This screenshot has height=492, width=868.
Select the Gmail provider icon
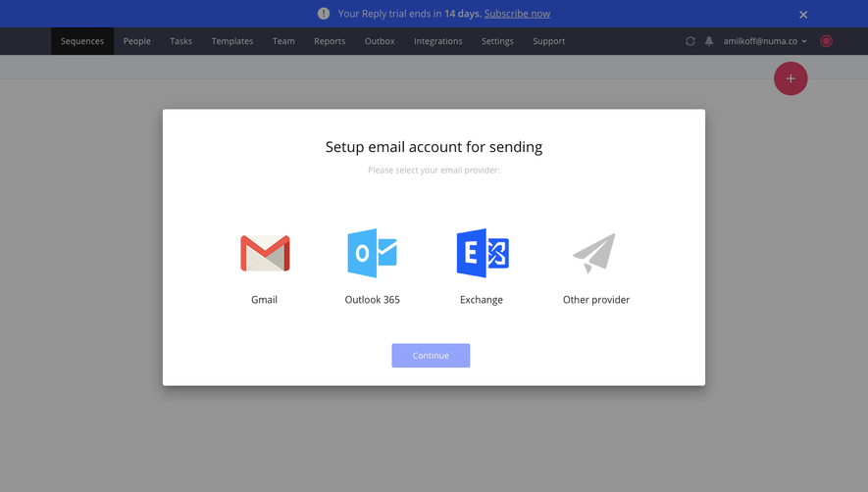(x=265, y=254)
